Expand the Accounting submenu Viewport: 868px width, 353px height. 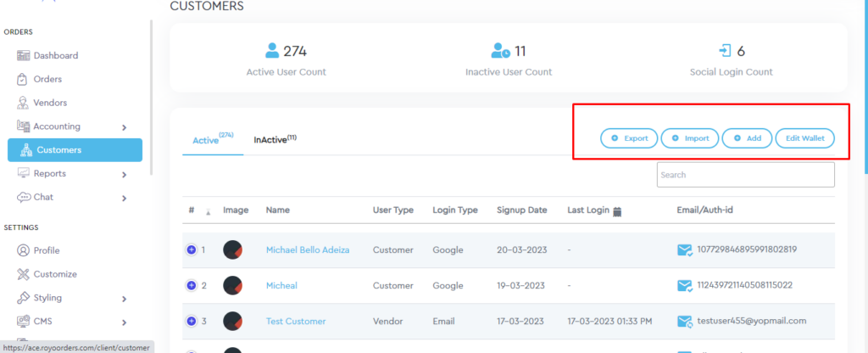coord(124,127)
